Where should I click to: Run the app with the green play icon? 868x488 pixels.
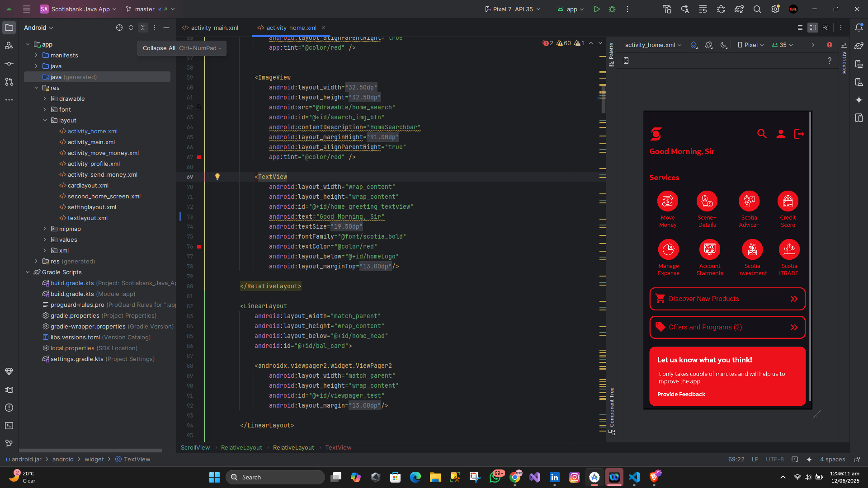point(597,9)
